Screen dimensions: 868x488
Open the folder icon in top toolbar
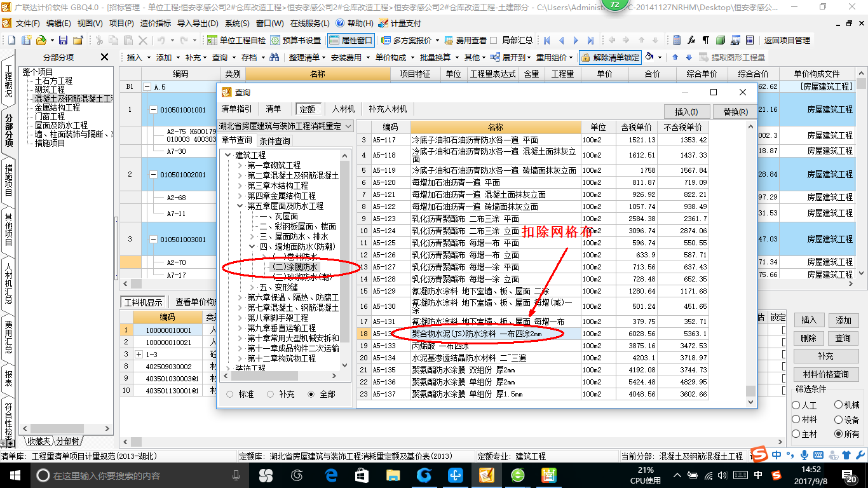[x=41, y=40]
